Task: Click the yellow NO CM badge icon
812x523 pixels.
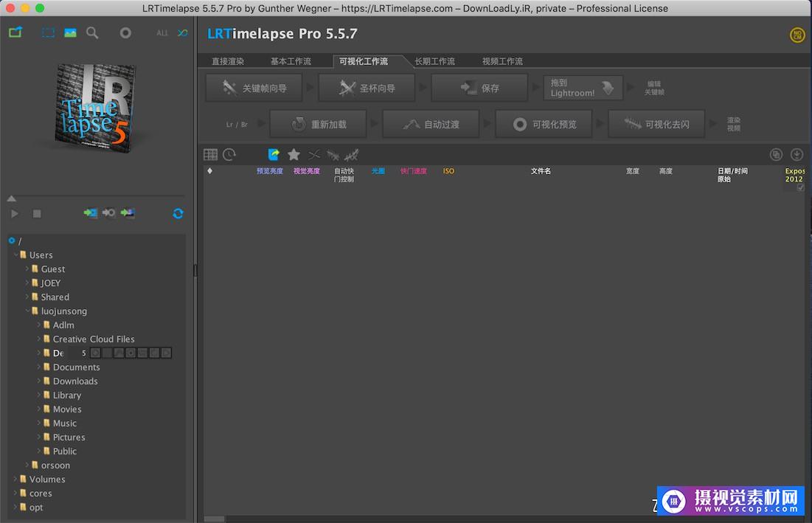Action: (797, 35)
